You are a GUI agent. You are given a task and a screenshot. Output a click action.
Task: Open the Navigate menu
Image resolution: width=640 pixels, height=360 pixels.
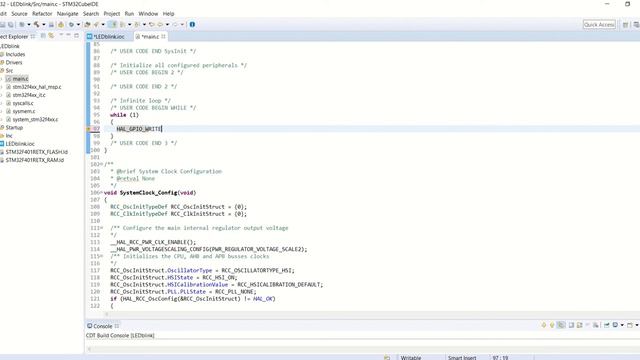tap(67, 13)
